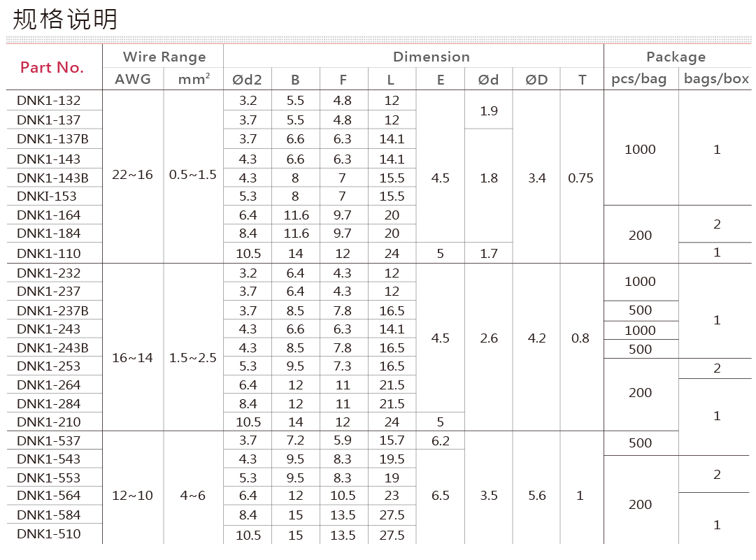The height and width of the screenshot is (560, 756).
Task: Select the 0.75 thickness value cell
Action: coord(580,178)
